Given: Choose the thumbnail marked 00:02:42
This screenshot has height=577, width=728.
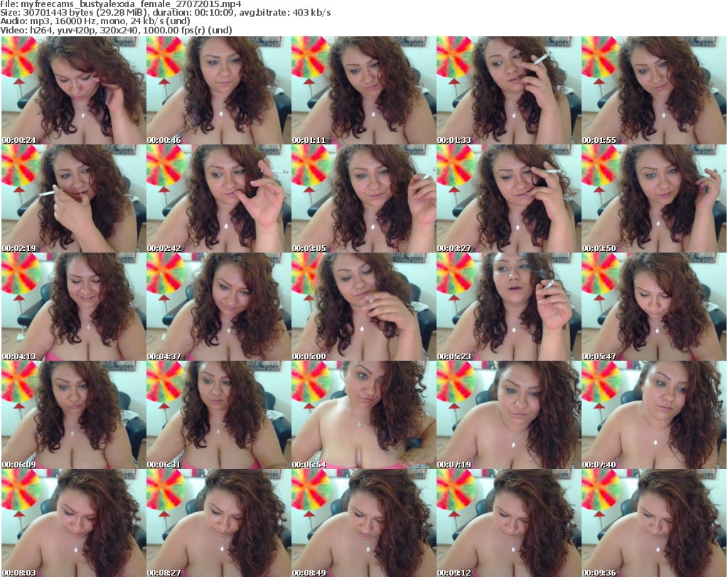Looking at the screenshot, I should click(x=219, y=198).
